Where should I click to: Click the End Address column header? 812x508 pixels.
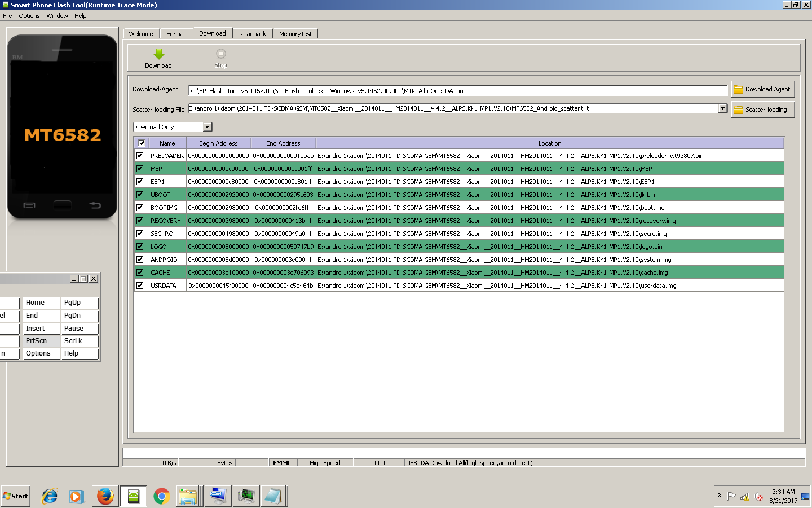pos(283,143)
